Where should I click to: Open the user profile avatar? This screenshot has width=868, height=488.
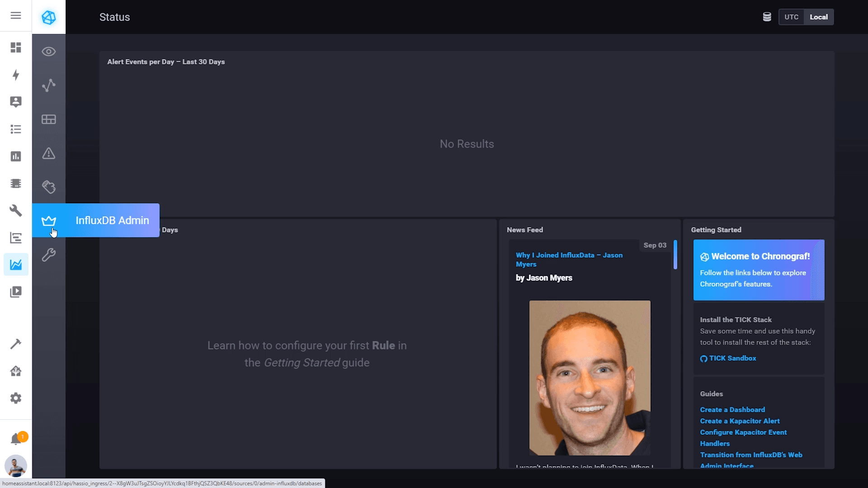(x=16, y=466)
